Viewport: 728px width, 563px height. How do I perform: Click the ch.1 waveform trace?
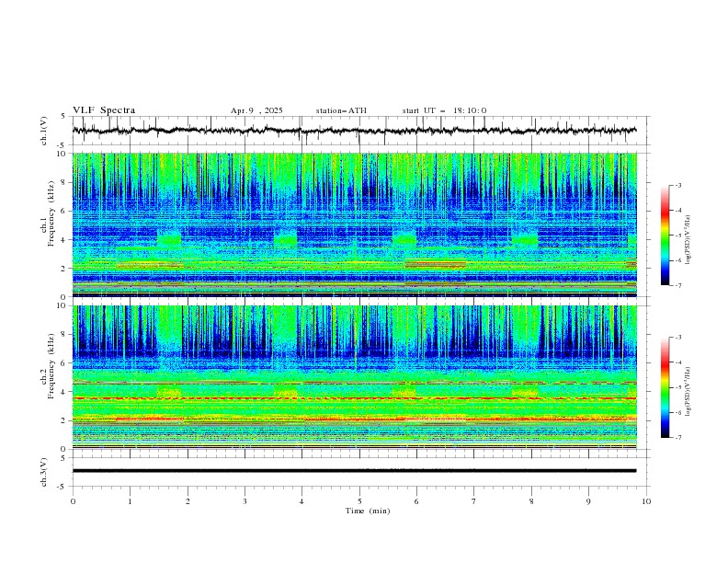[354, 131]
